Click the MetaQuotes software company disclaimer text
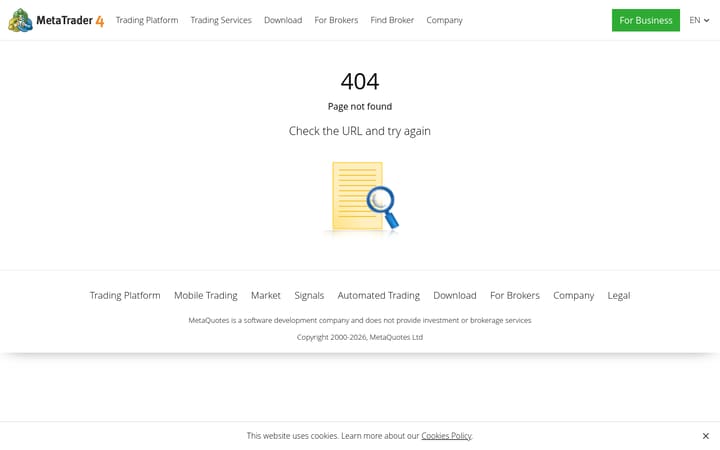The height and width of the screenshot is (450, 720). [x=360, y=320]
